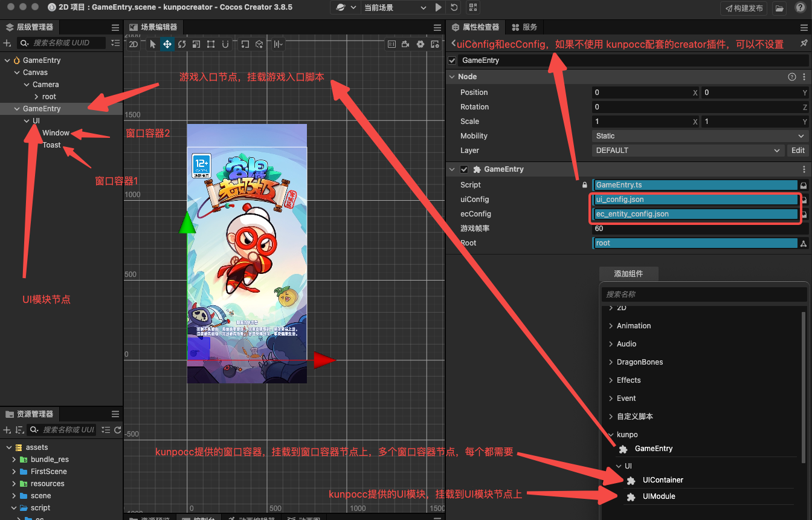Click the refresh preview icon in title bar
Screen dimensions: 812x520
[454, 8]
